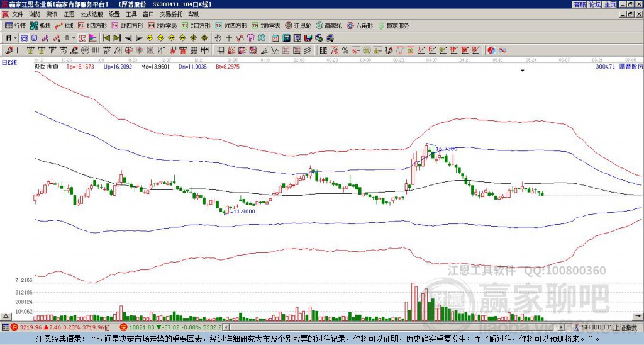The height and width of the screenshot is (345, 644).
Task: Jump to first bar with skip-back arrow
Action: tap(106, 38)
